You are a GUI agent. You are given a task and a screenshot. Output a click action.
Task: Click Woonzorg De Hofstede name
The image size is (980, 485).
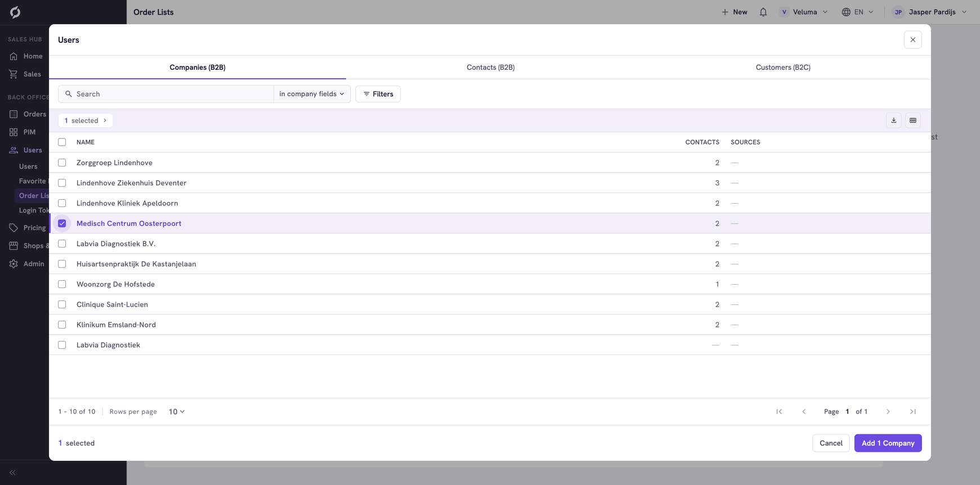click(115, 284)
